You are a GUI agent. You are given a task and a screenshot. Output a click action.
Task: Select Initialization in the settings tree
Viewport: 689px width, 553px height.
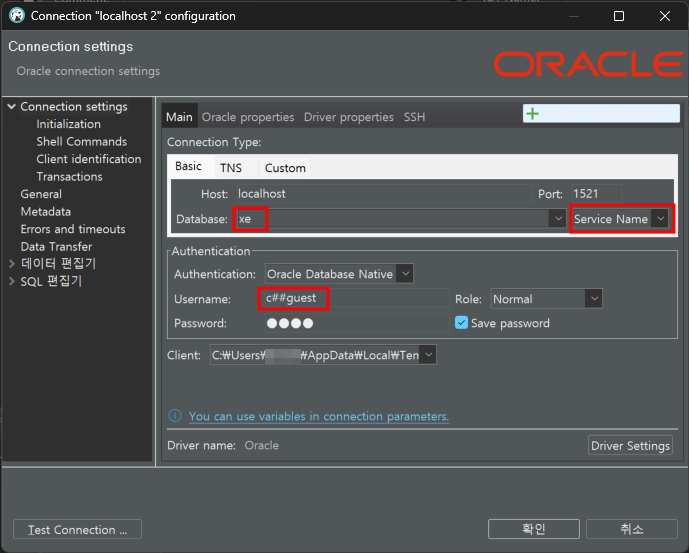(69, 124)
